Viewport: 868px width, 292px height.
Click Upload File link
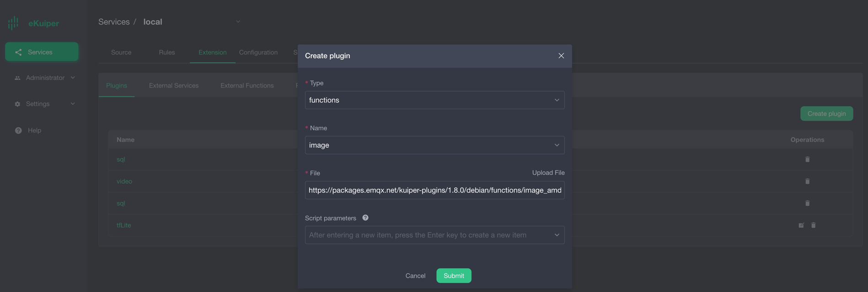coord(548,173)
